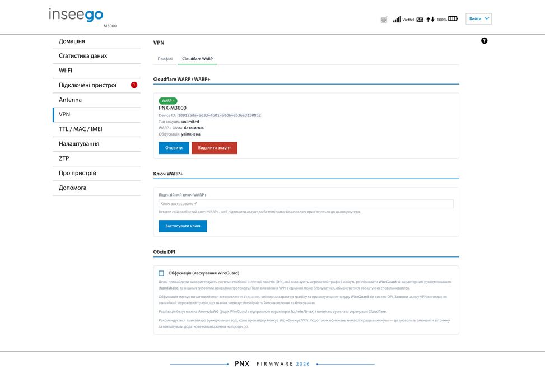Viewport: 545px width, 392px height.
Task: Click the battery level icon
Action: click(x=453, y=19)
